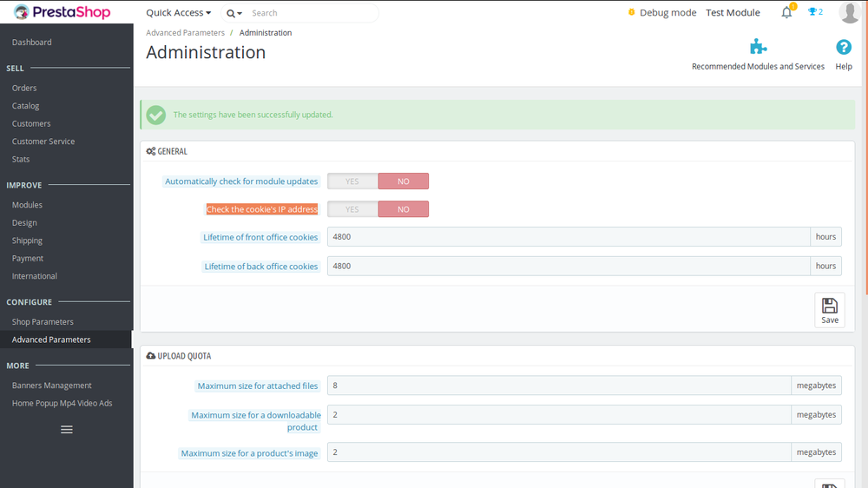Image resolution: width=868 pixels, height=488 pixels.
Task: Click the Test Module link
Action: click(x=733, y=12)
